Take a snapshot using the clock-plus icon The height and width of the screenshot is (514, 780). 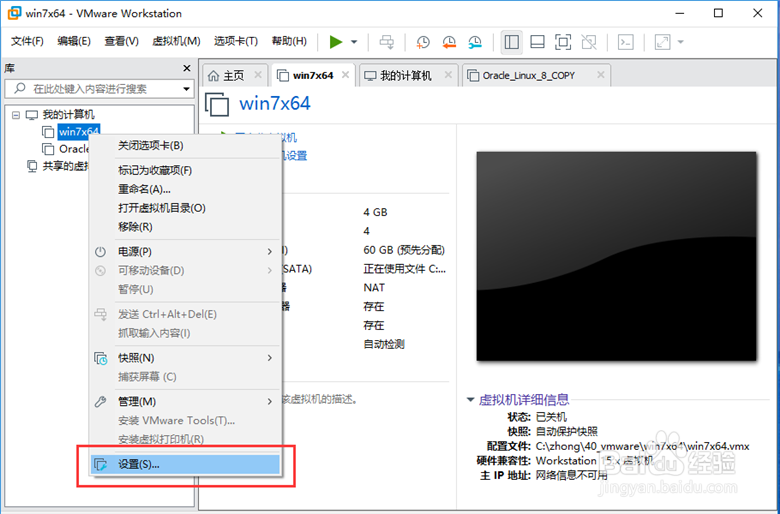tap(423, 42)
